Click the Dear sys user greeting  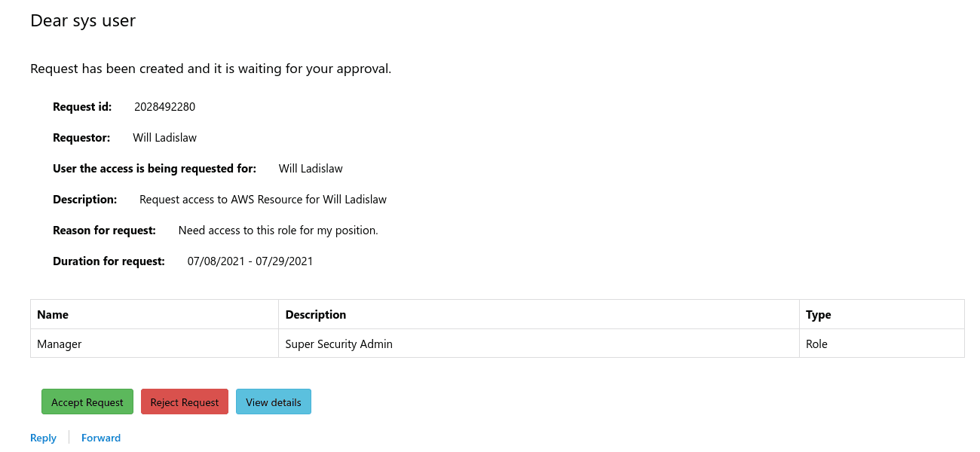[x=83, y=21]
